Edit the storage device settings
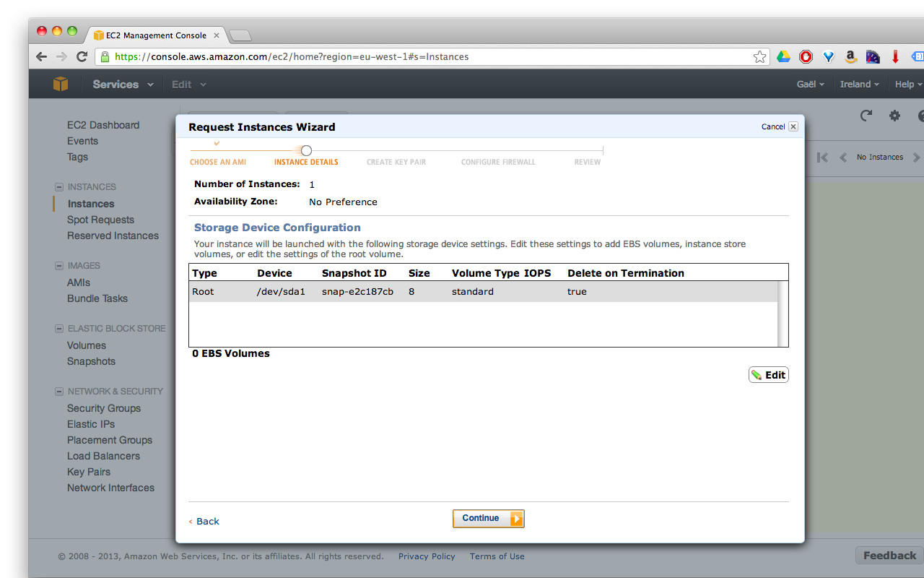 point(768,374)
